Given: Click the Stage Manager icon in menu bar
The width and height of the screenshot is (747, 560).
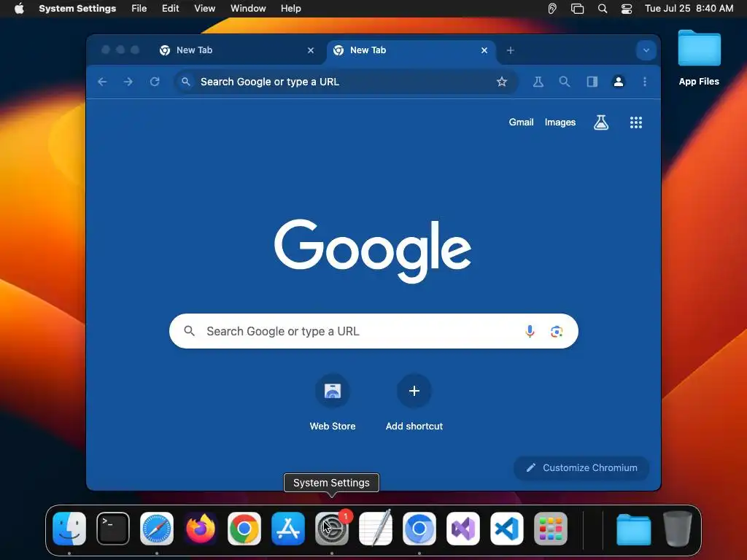Looking at the screenshot, I should [x=578, y=9].
